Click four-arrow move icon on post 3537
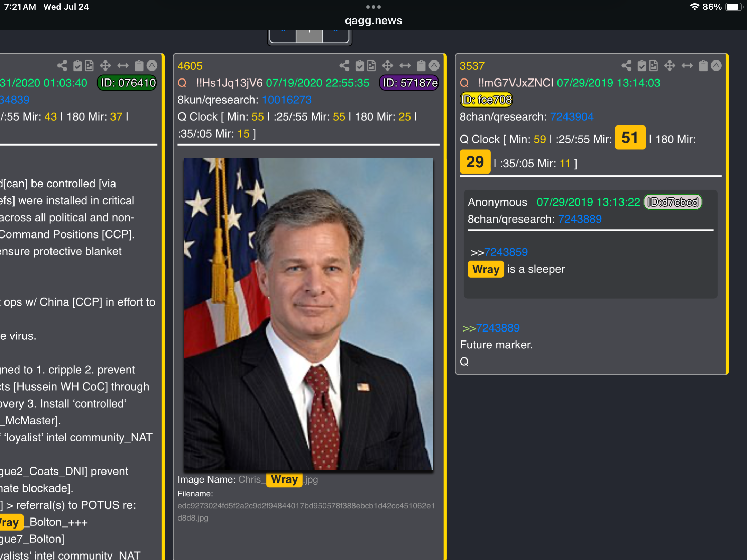The height and width of the screenshot is (560, 747). click(670, 65)
